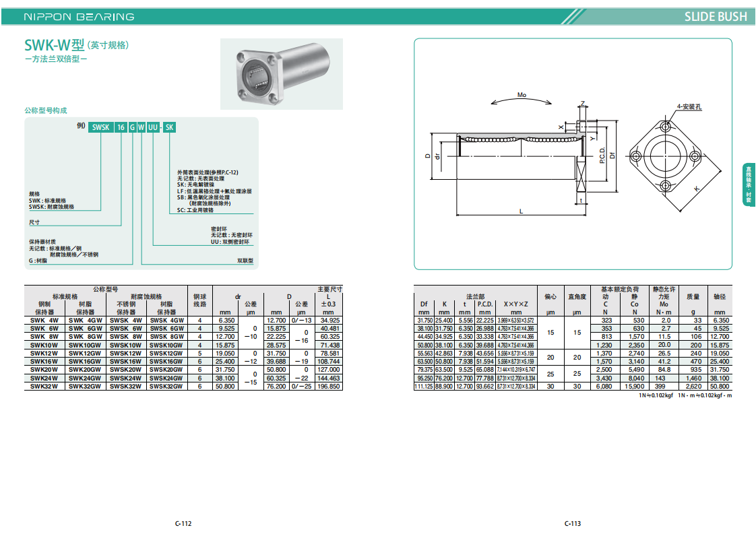
Task: Click the 轴径 column header
Action: 720,296
